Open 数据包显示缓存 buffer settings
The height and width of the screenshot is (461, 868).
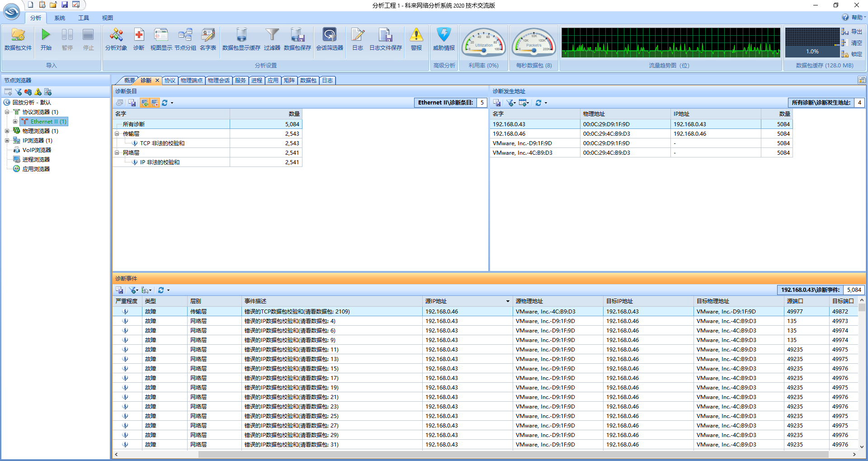pyautogui.click(x=241, y=40)
